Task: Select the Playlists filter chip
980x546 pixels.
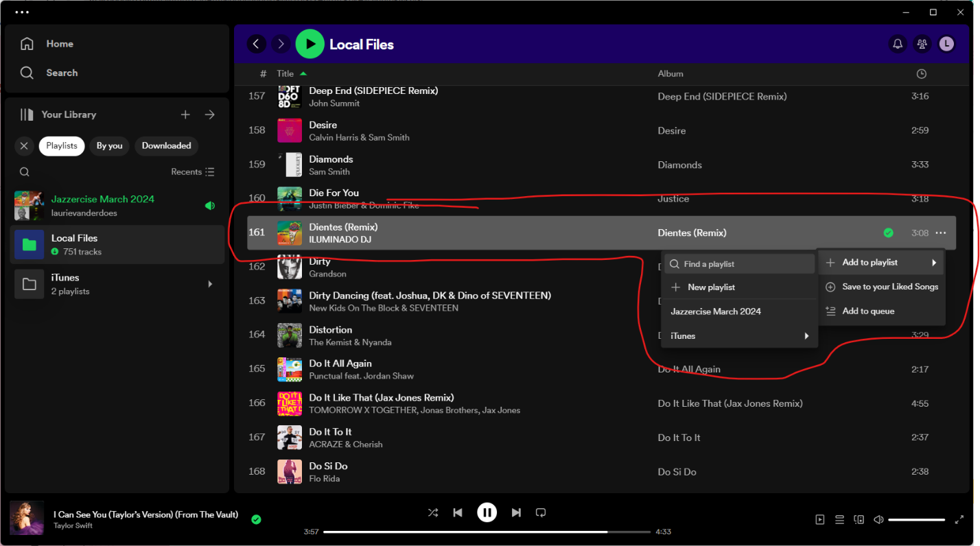Action: (62, 146)
